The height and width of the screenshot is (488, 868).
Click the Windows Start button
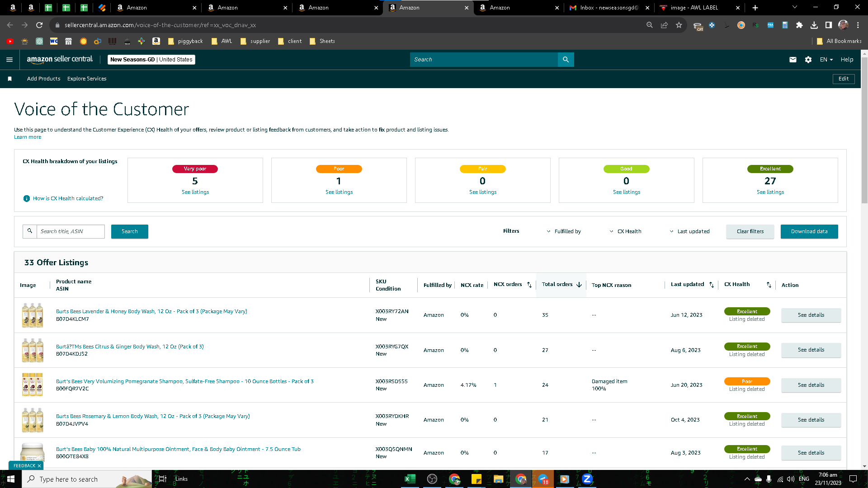[11, 479]
